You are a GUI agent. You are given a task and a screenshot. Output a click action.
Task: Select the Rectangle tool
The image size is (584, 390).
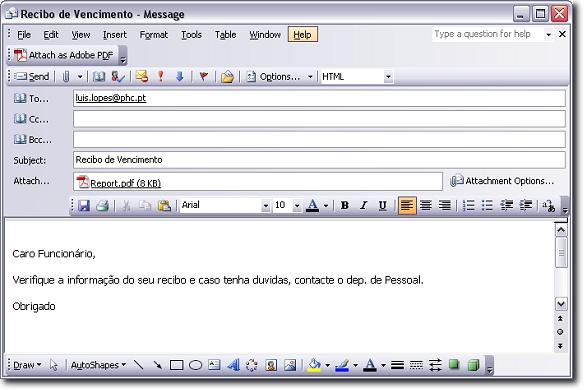(x=176, y=365)
